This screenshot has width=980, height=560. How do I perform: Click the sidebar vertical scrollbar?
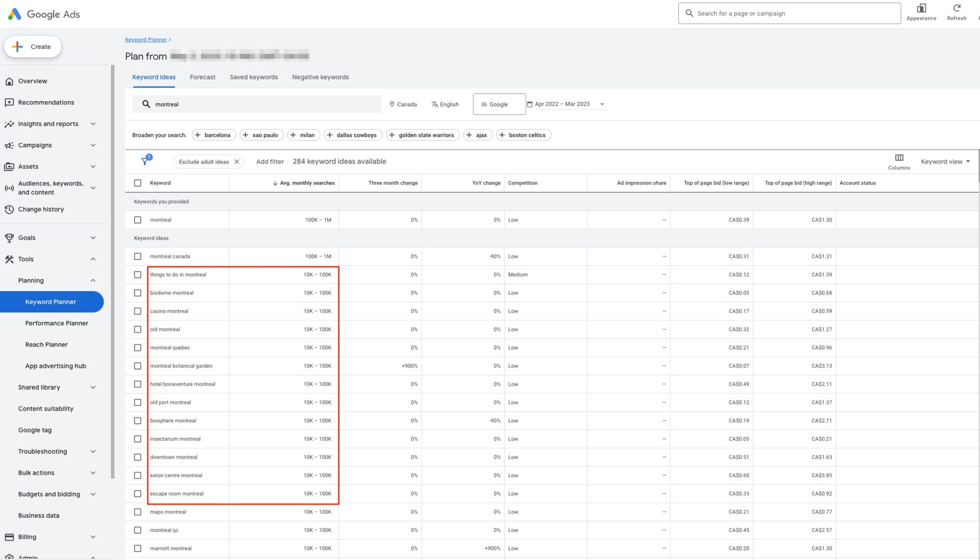112,272
